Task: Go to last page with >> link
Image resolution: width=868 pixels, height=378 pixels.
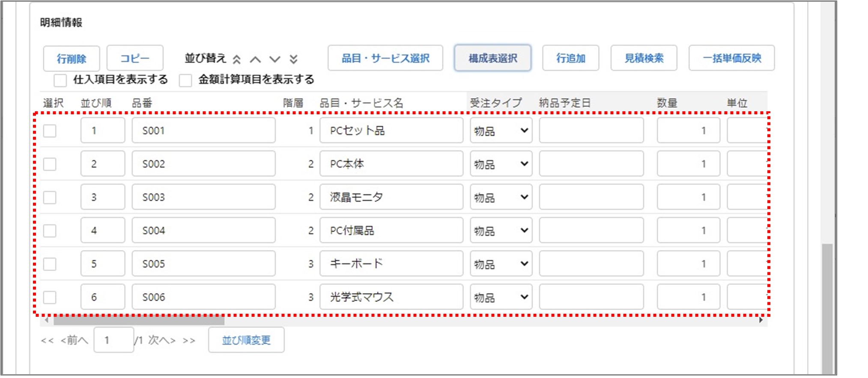Action: (x=189, y=341)
